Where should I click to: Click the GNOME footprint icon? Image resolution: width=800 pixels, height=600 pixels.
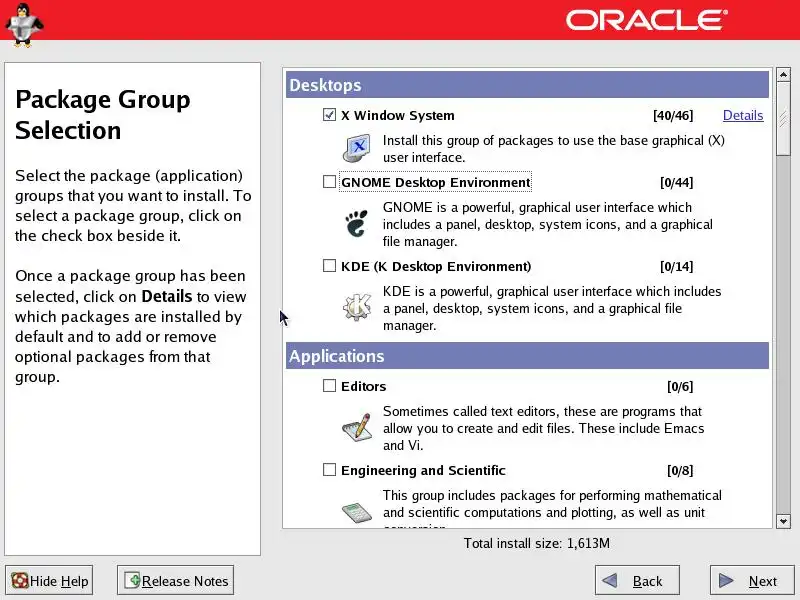(x=356, y=223)
